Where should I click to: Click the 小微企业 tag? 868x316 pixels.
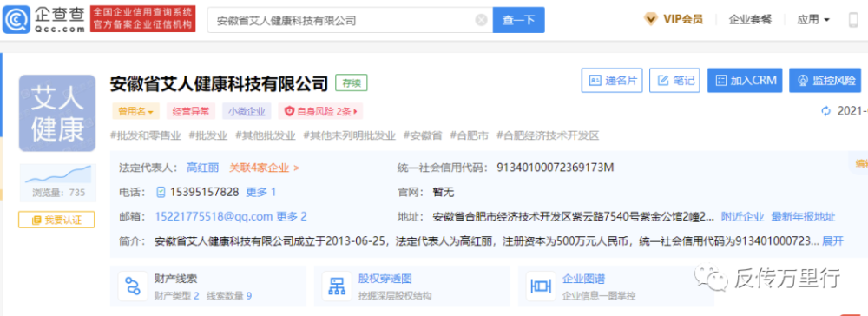247,111
